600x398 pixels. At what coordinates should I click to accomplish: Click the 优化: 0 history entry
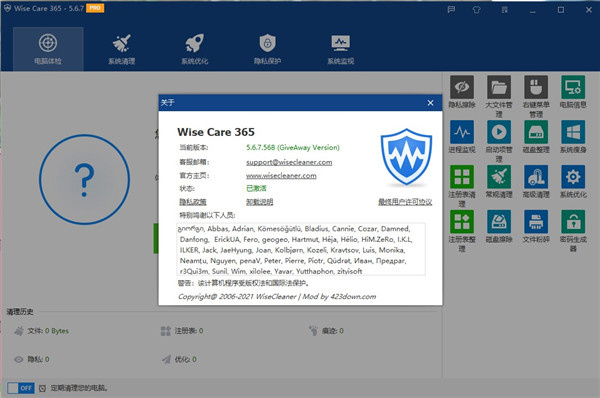[x=179, y=359]
